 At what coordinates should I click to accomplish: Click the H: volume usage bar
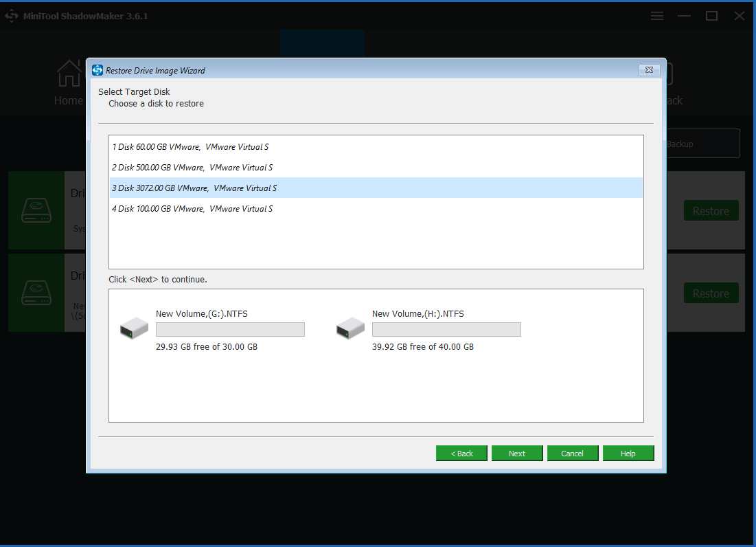click(x=446, y=329)
